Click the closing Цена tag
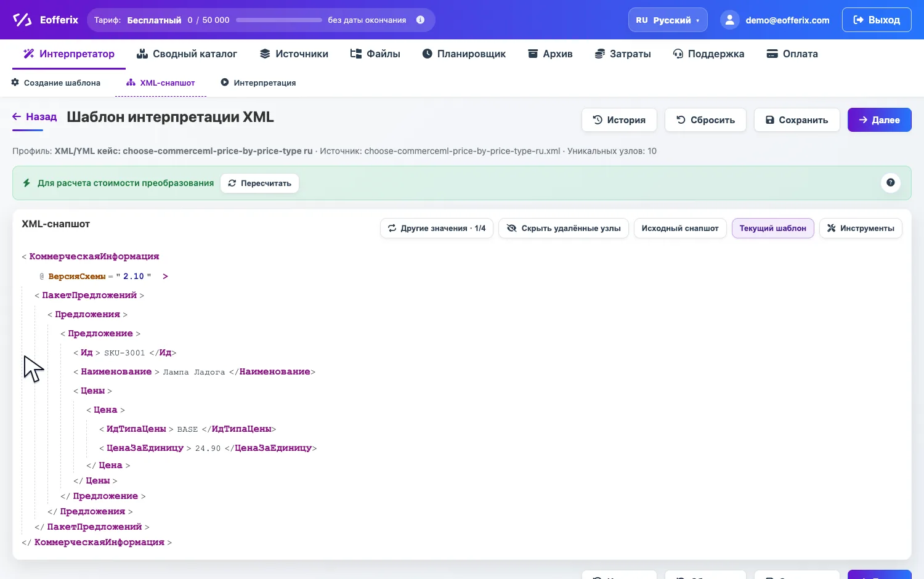Viewport: 924px width, 579px height. (110, 465)
